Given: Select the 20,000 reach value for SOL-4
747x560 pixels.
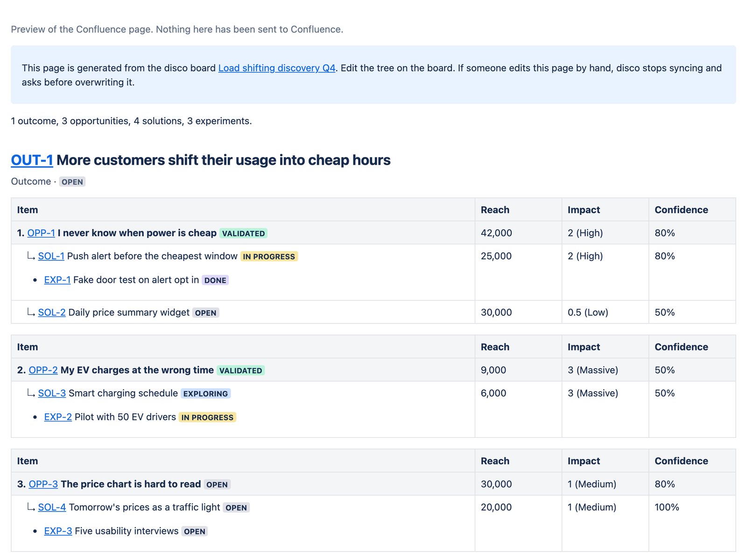Looking at the screenshot, I should pos(496,507).
